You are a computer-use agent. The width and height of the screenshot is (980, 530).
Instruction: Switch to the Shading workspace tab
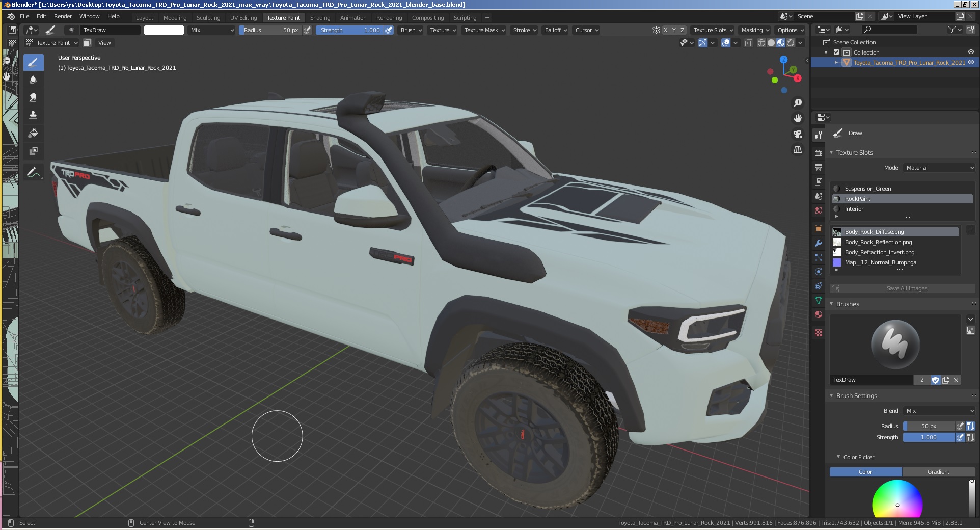320,17
